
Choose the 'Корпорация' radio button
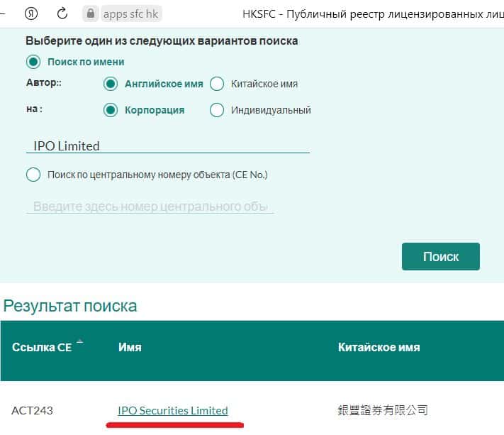(x=111, y=110)
